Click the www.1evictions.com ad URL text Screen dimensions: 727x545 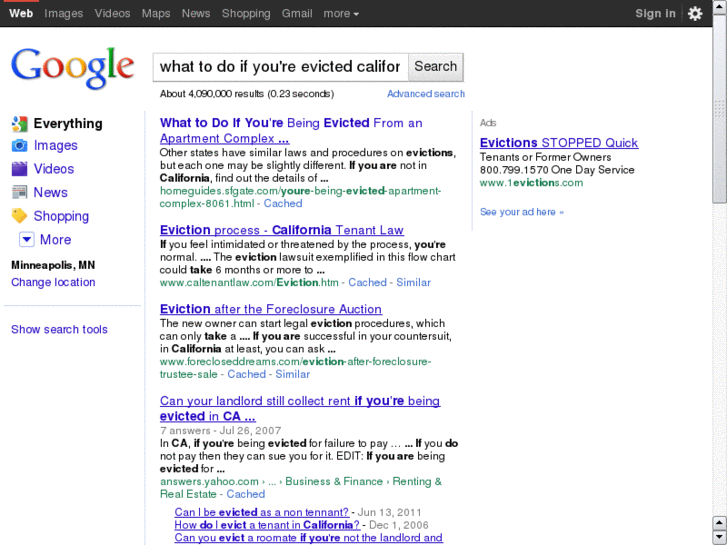pyautogui.click(x=531, y=183)
